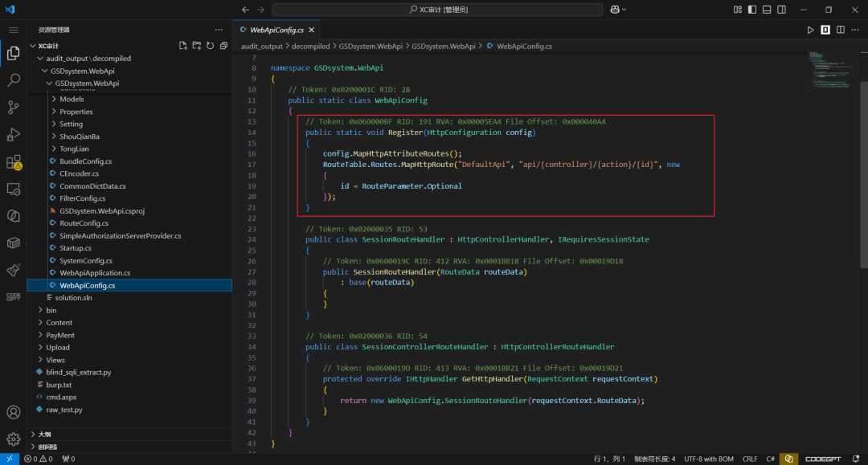Open the Extensions view icon
The width and height of the screenshot is (868, 465).
pyautogui.click(x=14, y=162)
